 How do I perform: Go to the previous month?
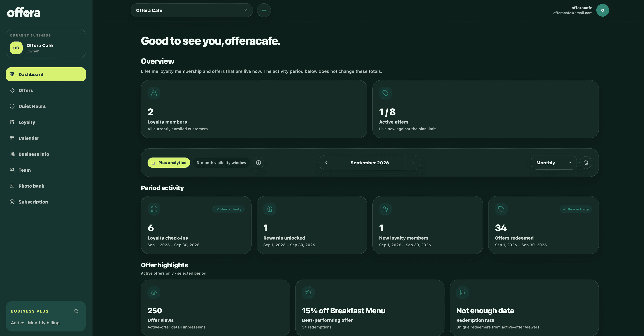click(x=326, y=163)
